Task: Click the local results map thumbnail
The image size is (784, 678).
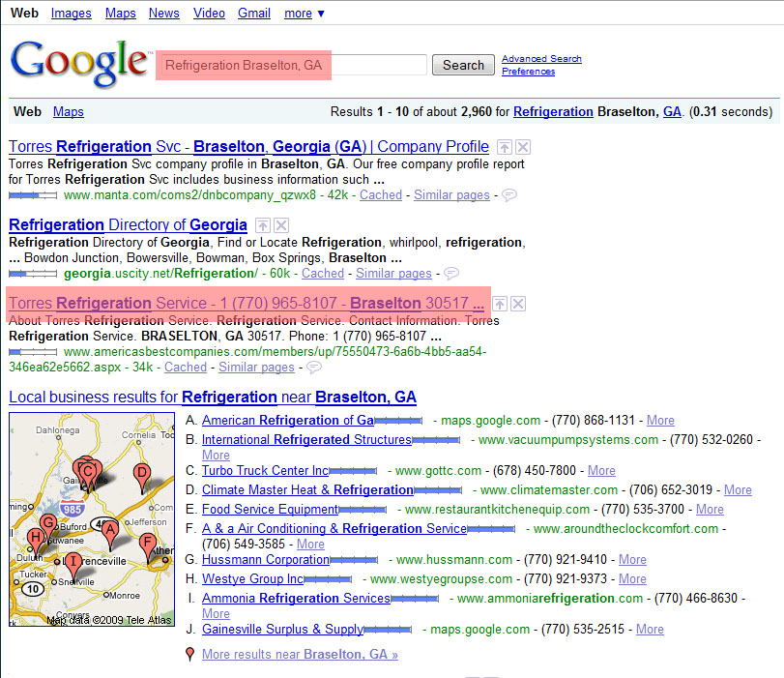Action: [92, 519]
